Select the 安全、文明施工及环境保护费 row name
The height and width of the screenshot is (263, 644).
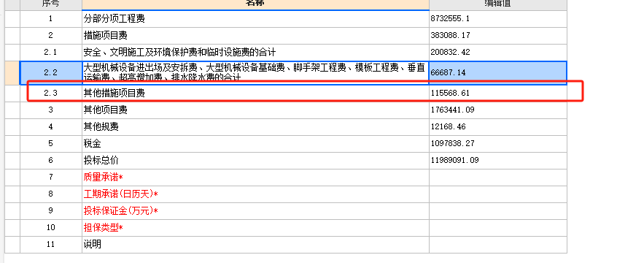255,53
